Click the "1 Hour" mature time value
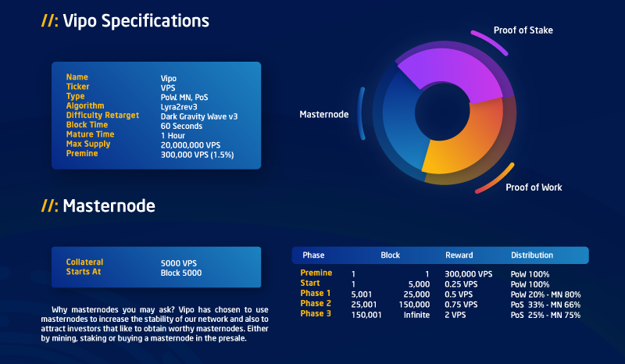 (x=173, y=136)
